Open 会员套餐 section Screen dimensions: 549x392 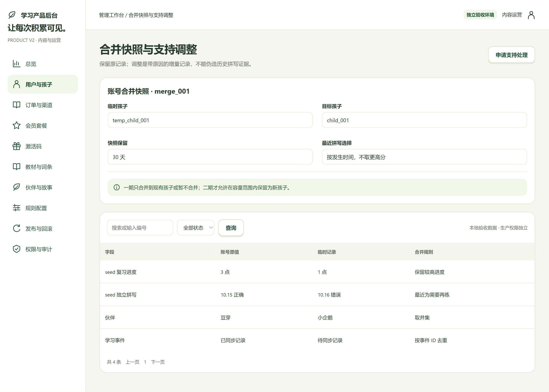[43, 125]
